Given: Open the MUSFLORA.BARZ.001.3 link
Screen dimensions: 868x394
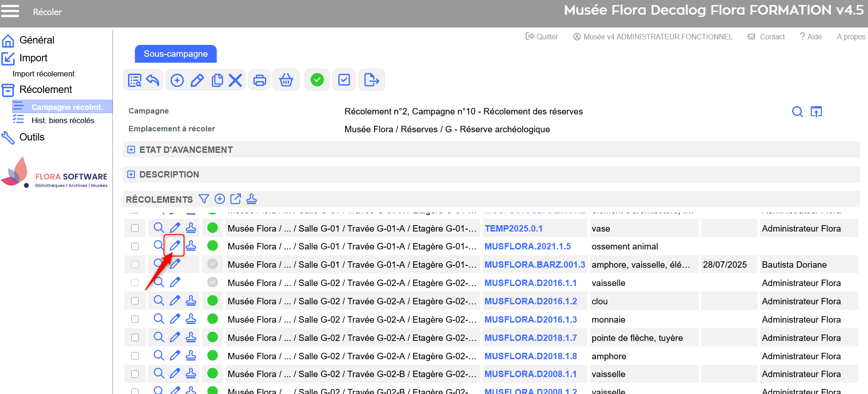Looking at the screenshot, I should pyautogui.click(x=535, y=264).
